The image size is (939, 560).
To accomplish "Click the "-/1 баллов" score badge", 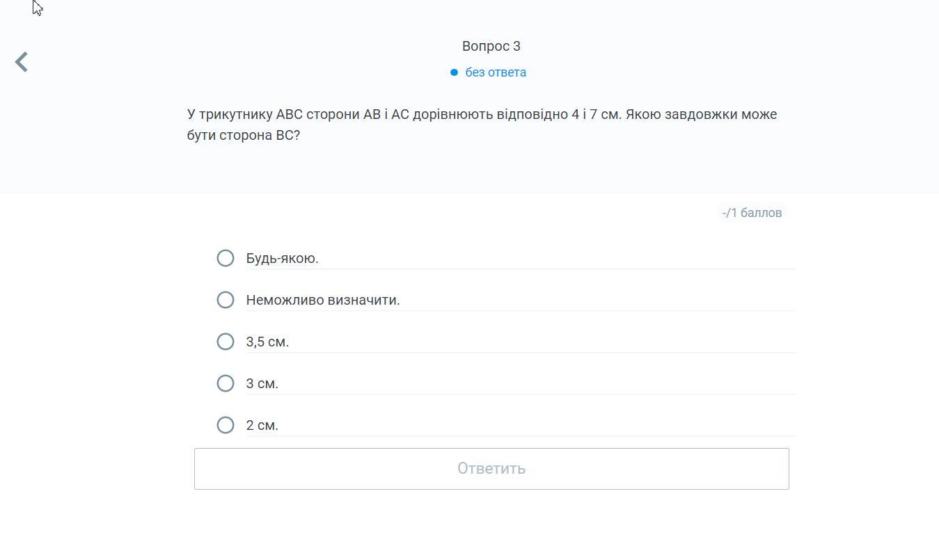I will point(752,213).
